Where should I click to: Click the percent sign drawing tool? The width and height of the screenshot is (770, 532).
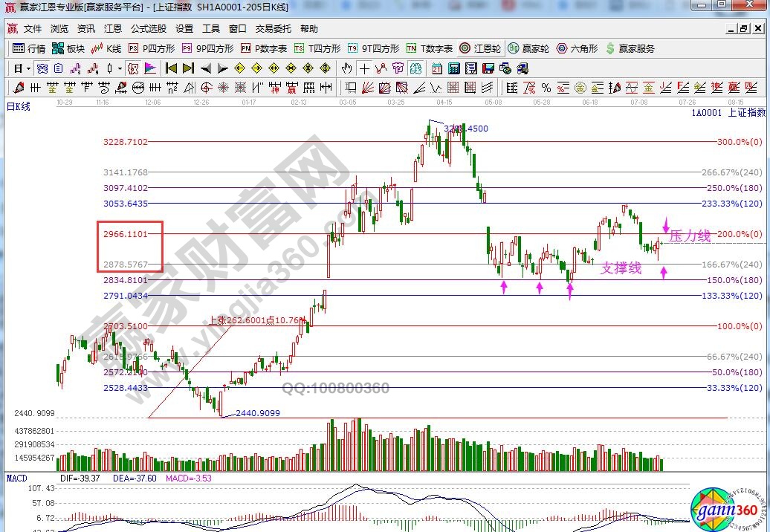coord(546,88)
